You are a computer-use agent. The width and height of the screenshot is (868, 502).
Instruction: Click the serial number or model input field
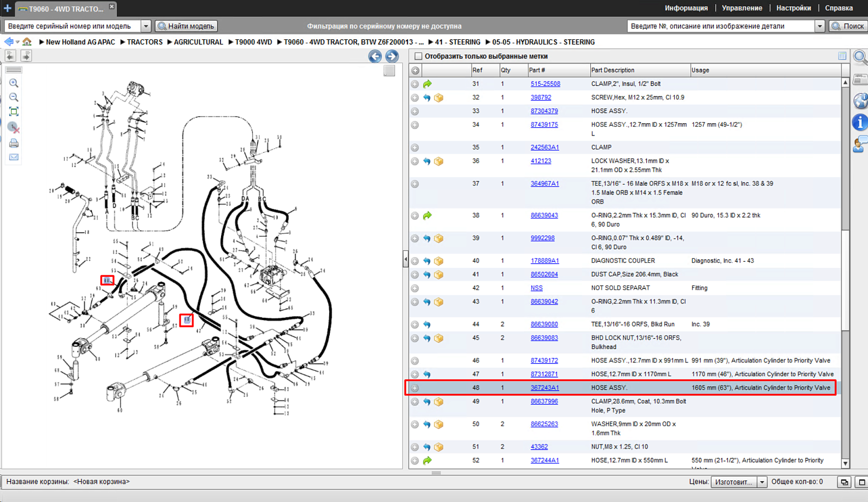pos(73,26)
